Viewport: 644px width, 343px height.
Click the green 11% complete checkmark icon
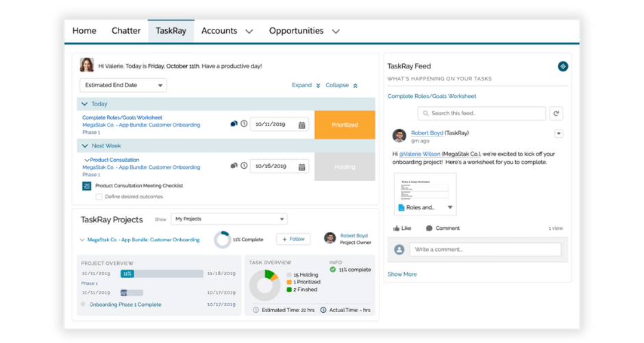pos(333,270)
